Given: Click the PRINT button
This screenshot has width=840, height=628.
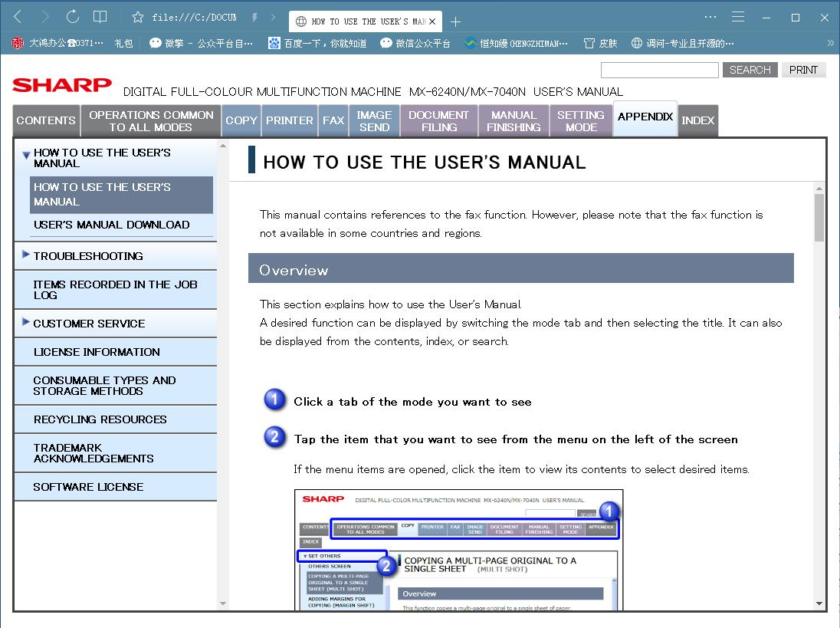Looking at the screenshot, I should pos(803,71).
